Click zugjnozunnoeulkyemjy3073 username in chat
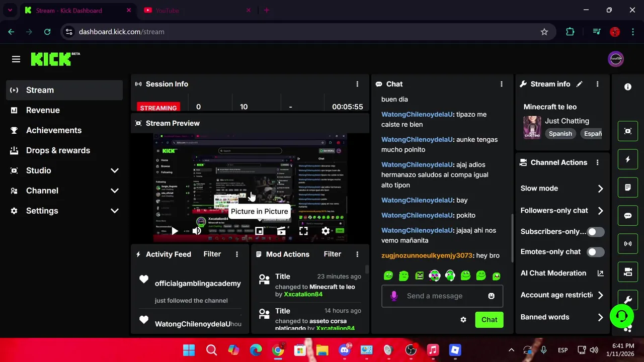Screen dimensions: 644x362 (x=427, y=256)
